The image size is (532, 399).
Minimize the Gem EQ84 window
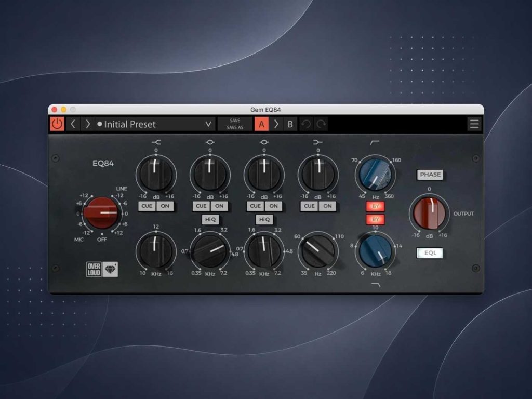(63, 110)
